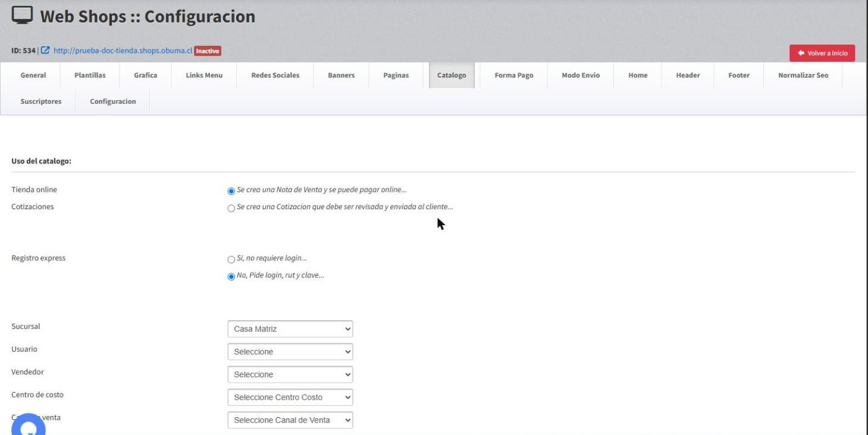This screenshot has height=435, width=868.
Task: Choose 'Si, no requiere login' radio
Action: [x=231, y=260]
